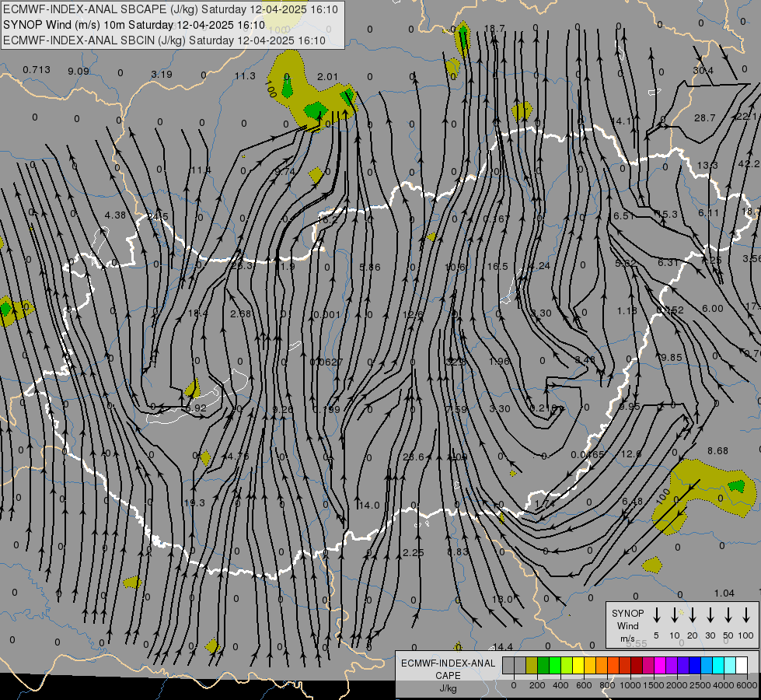Click the 0.0465 value on the map

point(587,455)
